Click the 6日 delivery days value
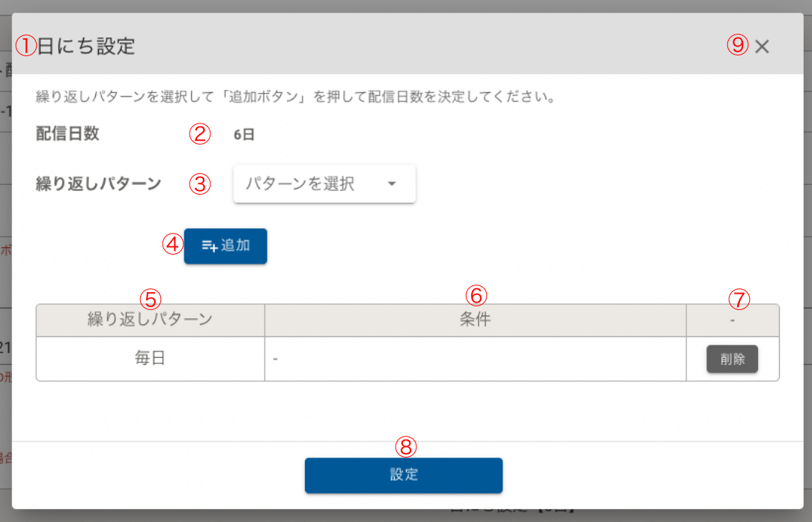Screen dimensions: 812x522 244,135
